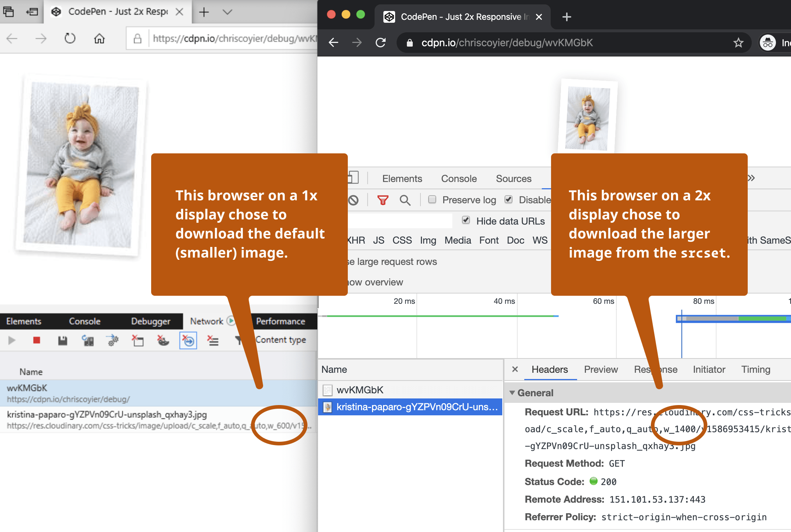Click the Chrome address bar URL
This screenshot has height=532, width=791.
507,43
